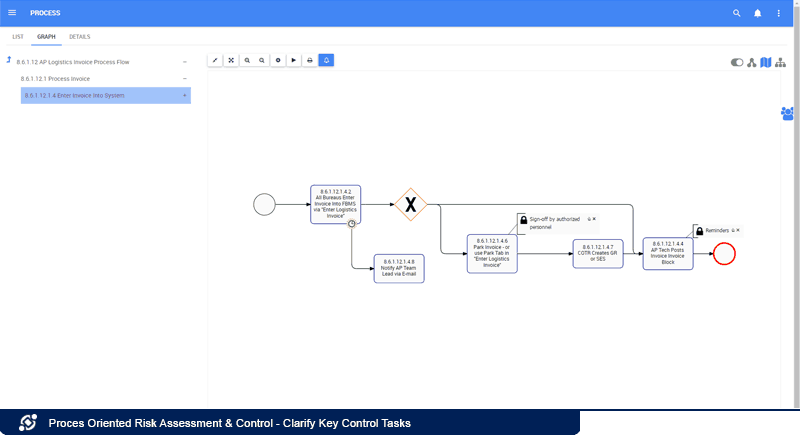
Task: Click the search magnifier in header
Action: click(x=737, y=13)
